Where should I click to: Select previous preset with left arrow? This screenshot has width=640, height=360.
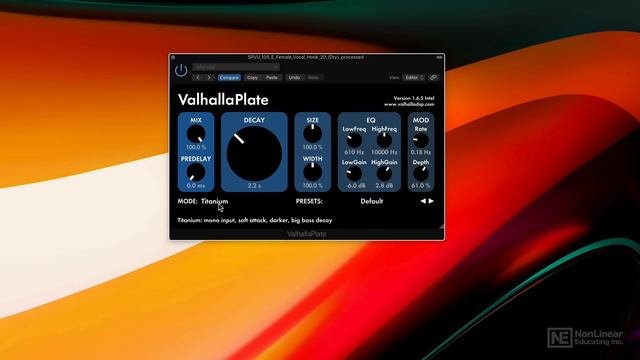point(423,201)
